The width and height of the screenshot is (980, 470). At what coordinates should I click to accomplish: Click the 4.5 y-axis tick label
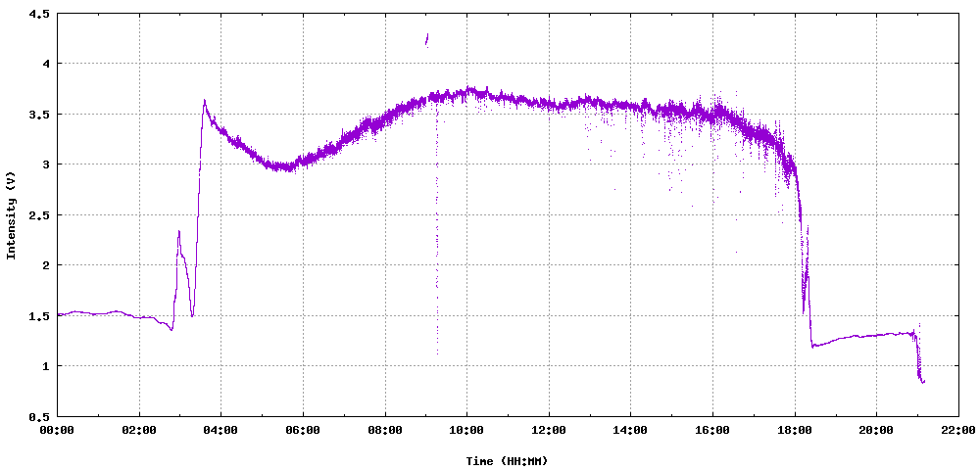pyautogui.click(x=39, y=13)
